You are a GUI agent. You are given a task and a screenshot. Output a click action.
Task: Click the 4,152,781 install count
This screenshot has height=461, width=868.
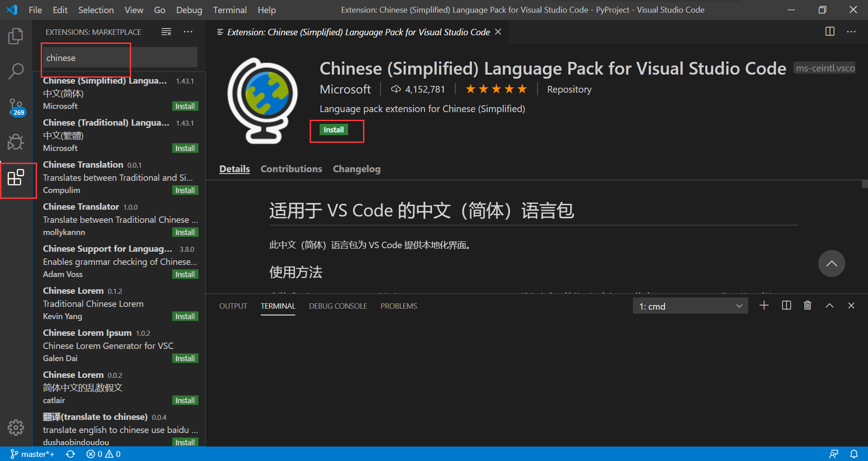[418, 89]
